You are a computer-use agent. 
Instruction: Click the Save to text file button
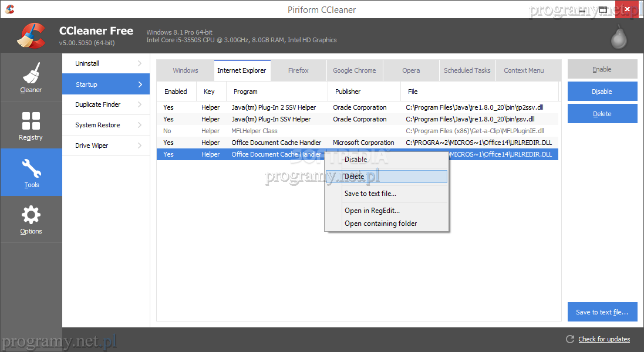point(602,312)
